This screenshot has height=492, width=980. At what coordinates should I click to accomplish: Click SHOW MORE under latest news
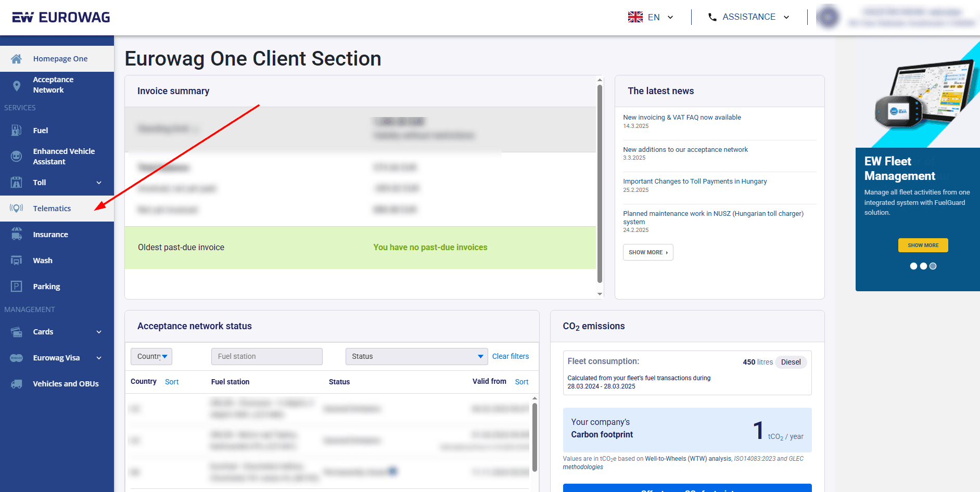tap(648, 252)
